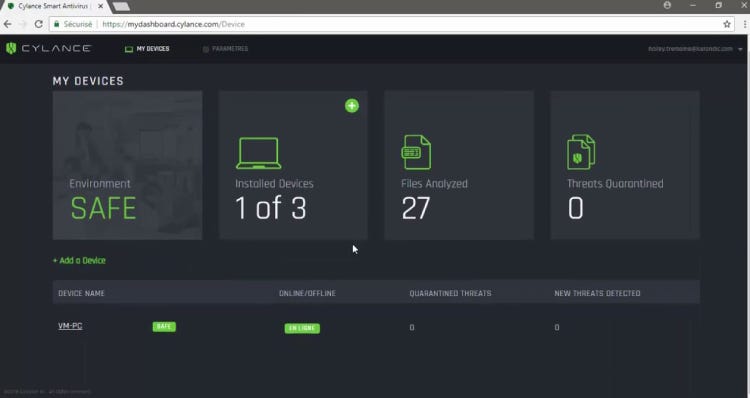This screenshot has width=750, height=398.
Task: Click the SAFE badge next to VM-PC
Action: click(164, 327)
